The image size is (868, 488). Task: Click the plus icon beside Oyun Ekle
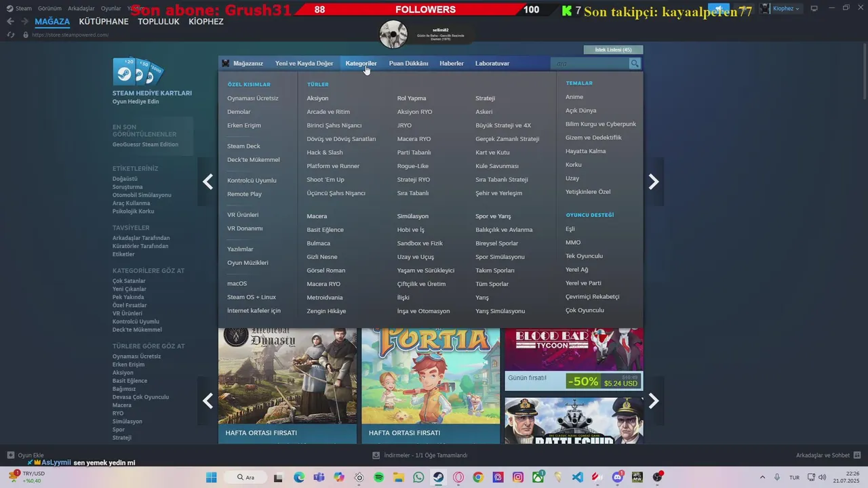[x=10, y=455]
